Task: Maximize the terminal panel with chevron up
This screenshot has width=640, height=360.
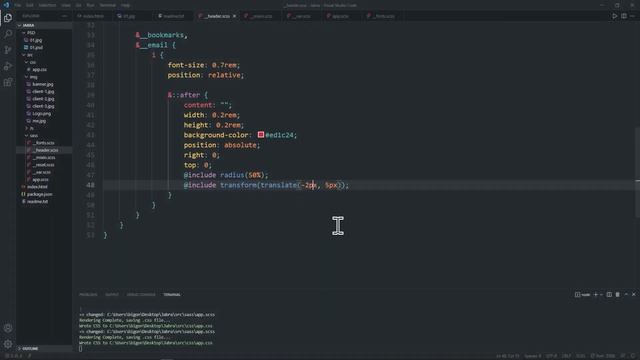Action: tap(626, 294)
